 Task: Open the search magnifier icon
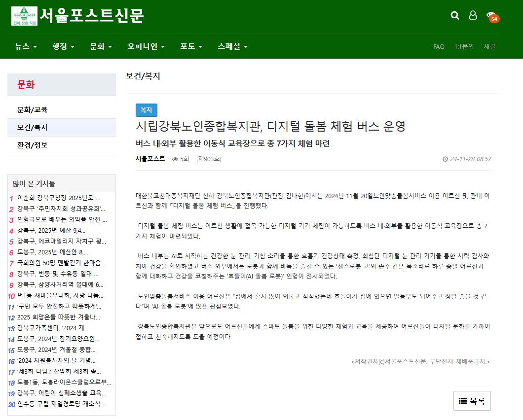coord(455,16)
